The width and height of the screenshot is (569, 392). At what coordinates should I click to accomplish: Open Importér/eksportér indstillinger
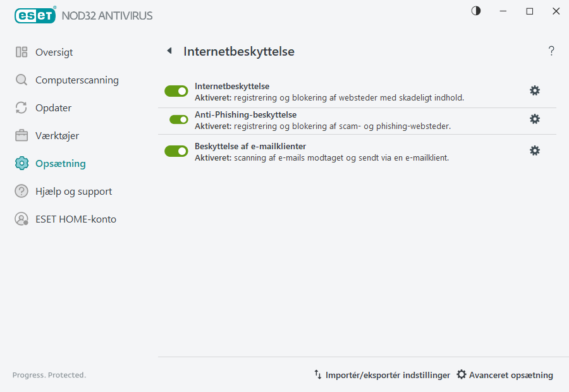(382, 374)
